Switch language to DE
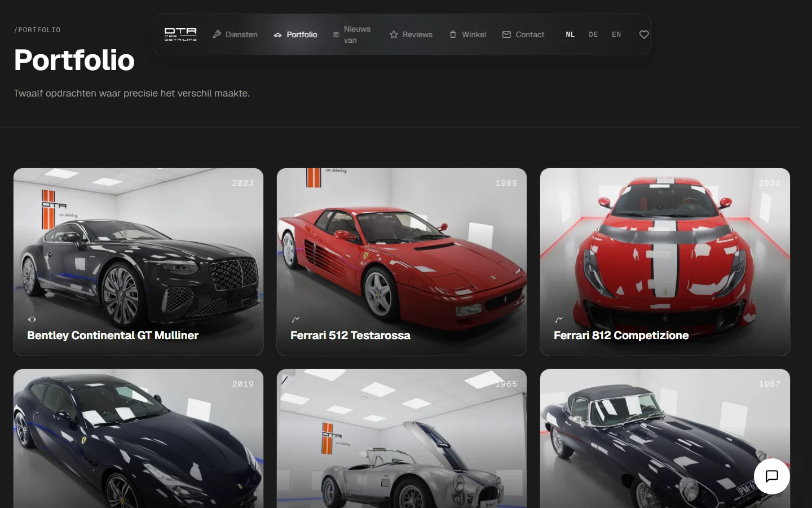This screenshot has height=508, width=812. pos(593,34)
